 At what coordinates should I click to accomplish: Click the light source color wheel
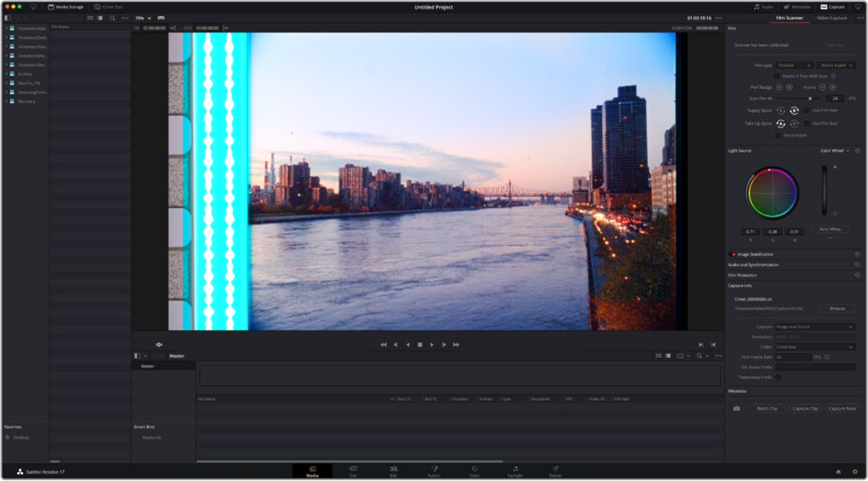[x=772, y=193]
